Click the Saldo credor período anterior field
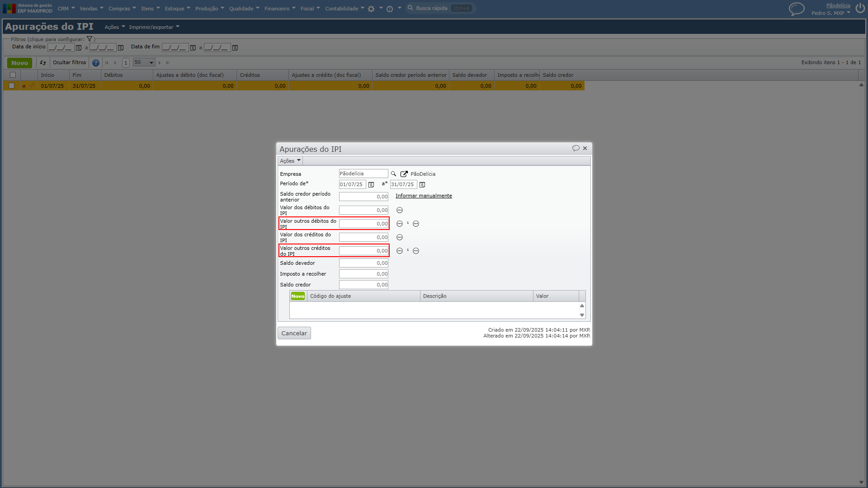Image resolution: width=868 pixels, height=488 pixels. tap(363, 197)
